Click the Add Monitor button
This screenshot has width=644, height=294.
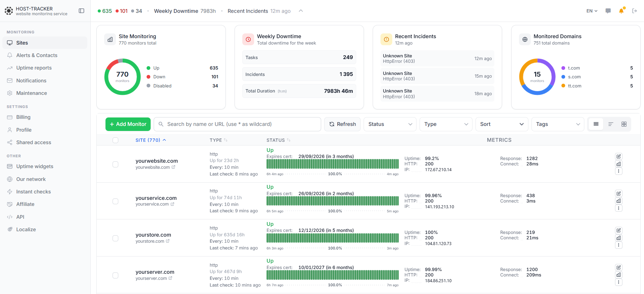click(x=128, y=124)
